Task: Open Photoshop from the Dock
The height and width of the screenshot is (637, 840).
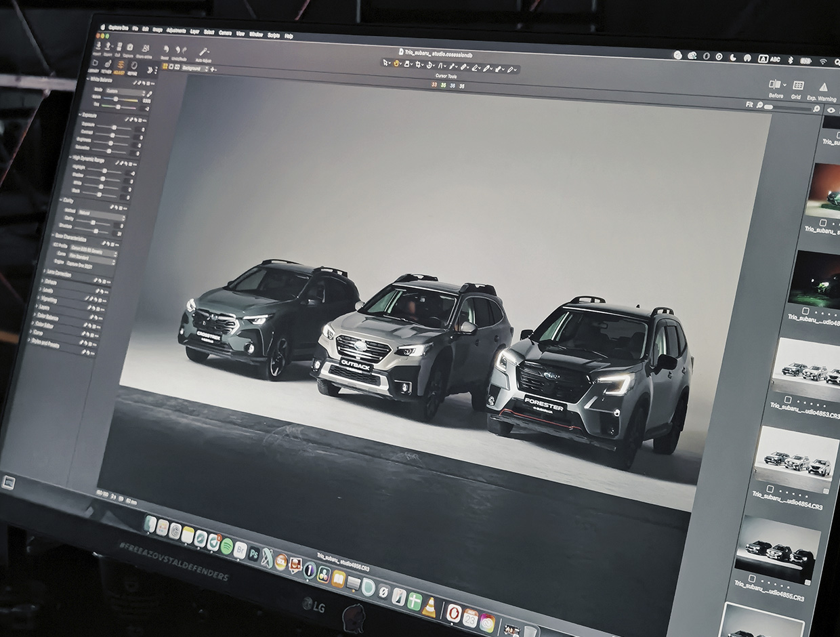Action: (254, 554)
